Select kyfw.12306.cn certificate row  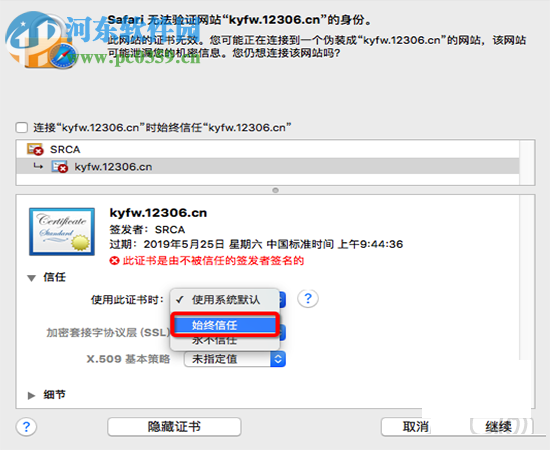point(268,167)
